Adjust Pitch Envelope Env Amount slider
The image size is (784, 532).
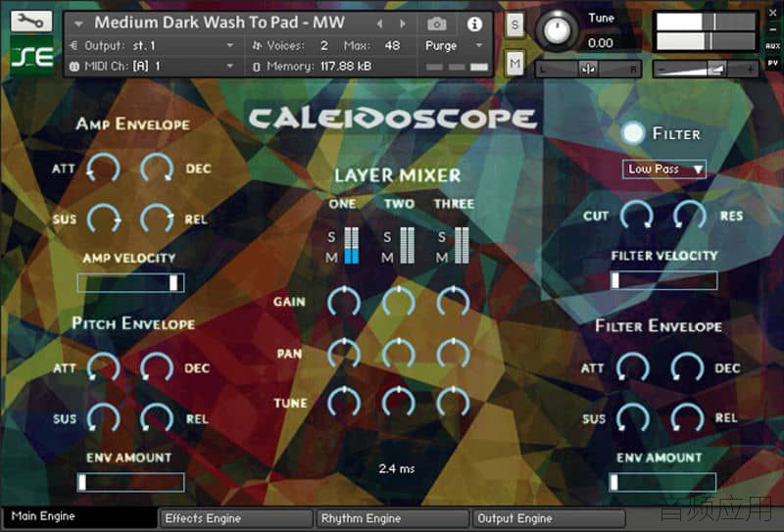[130, 482]
